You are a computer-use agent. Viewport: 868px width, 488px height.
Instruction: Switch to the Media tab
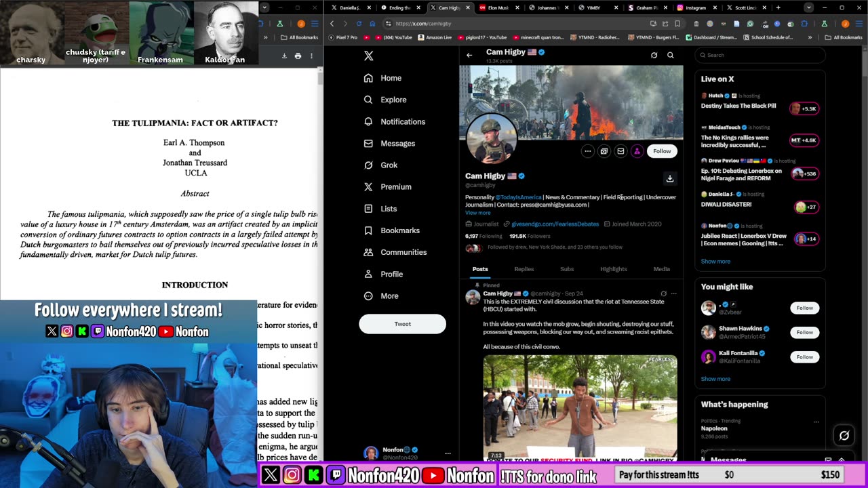(662, 269)
